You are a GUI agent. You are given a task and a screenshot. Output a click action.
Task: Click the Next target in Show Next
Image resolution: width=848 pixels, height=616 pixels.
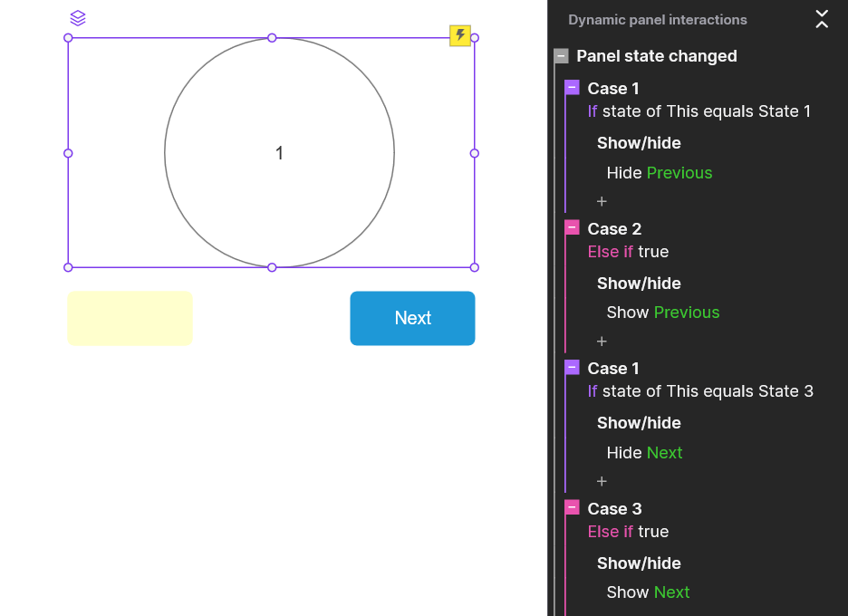pos(671,592)
